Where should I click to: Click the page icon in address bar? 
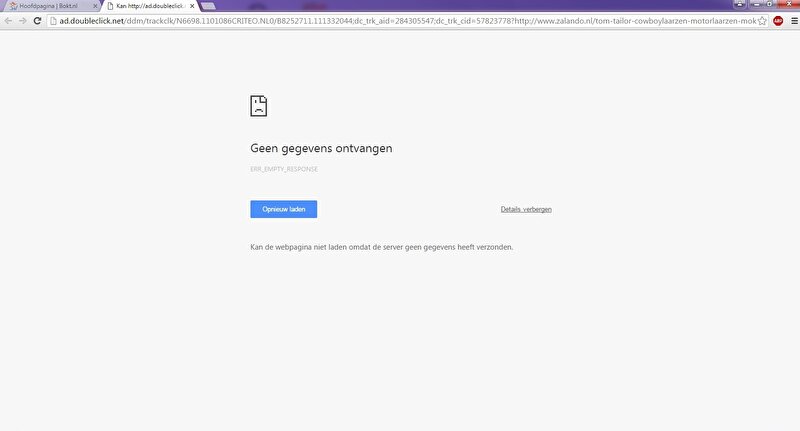point(53,21)
